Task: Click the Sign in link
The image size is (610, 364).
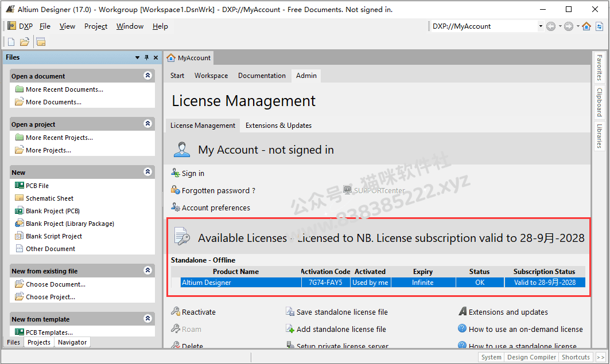Action: 193,173
